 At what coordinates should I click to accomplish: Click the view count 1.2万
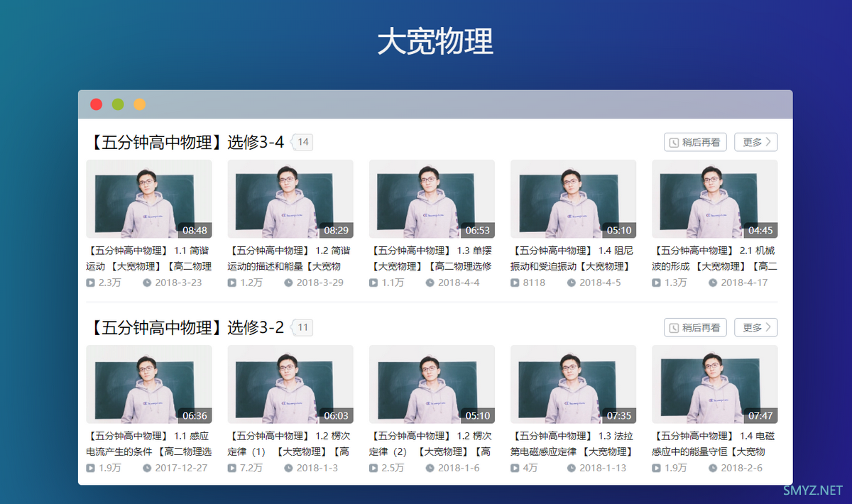click(x=251, y=283)
